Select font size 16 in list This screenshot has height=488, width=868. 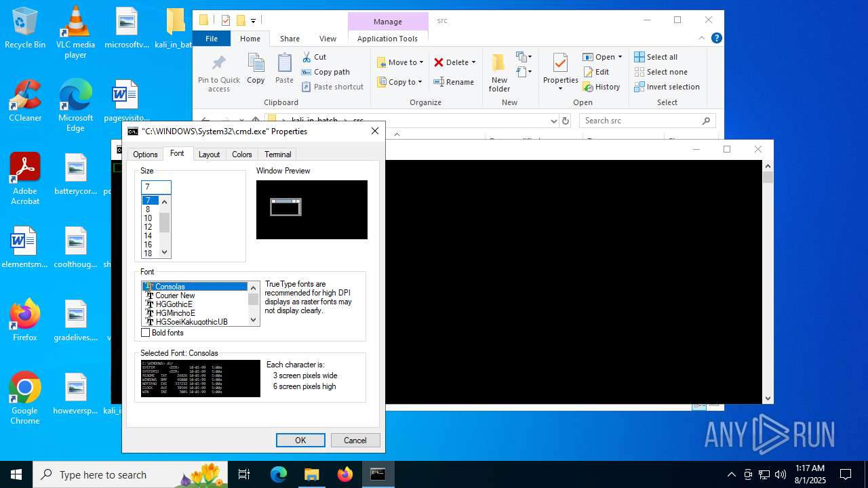148,245
